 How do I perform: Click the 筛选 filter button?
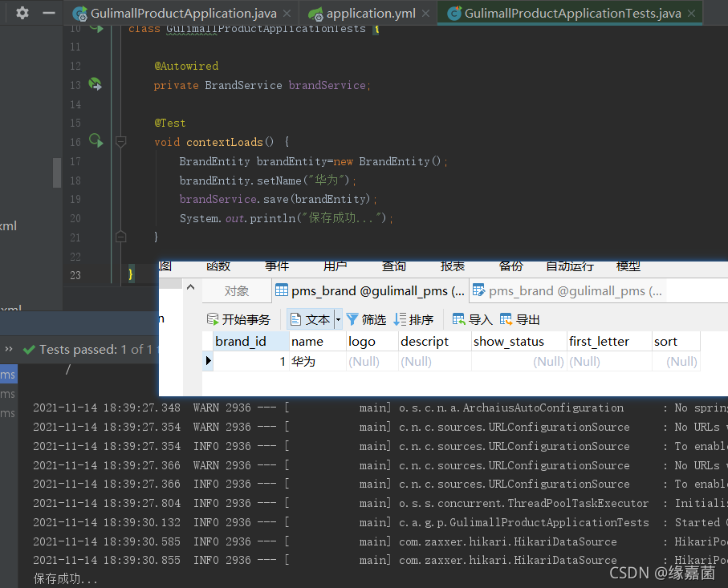366,319
